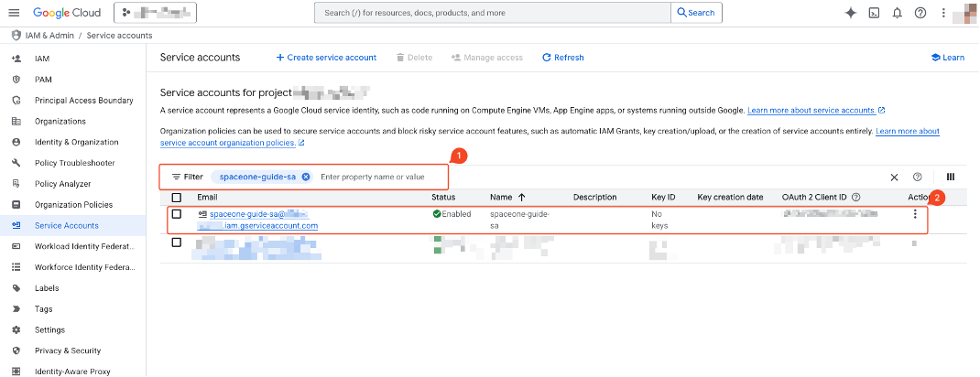The width and height of the screenshot is (980, 377).
Task: Remove the spaceone-guide-sa filter chip
Action: pos(306,177)
